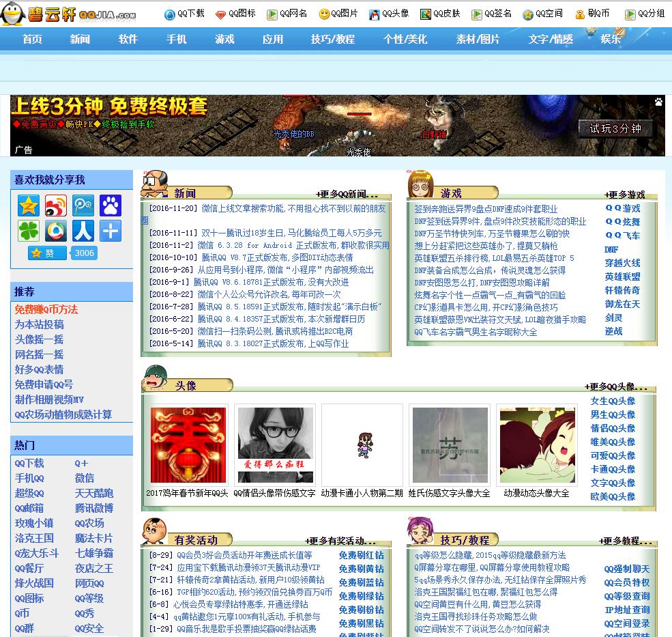Share via the Tencent Pengyou icon
This screenshot has height=637, width=672.
point(83,206)
